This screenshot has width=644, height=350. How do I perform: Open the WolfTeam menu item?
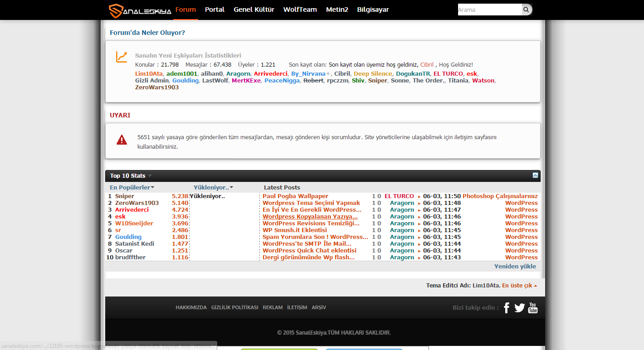[300, 10]
